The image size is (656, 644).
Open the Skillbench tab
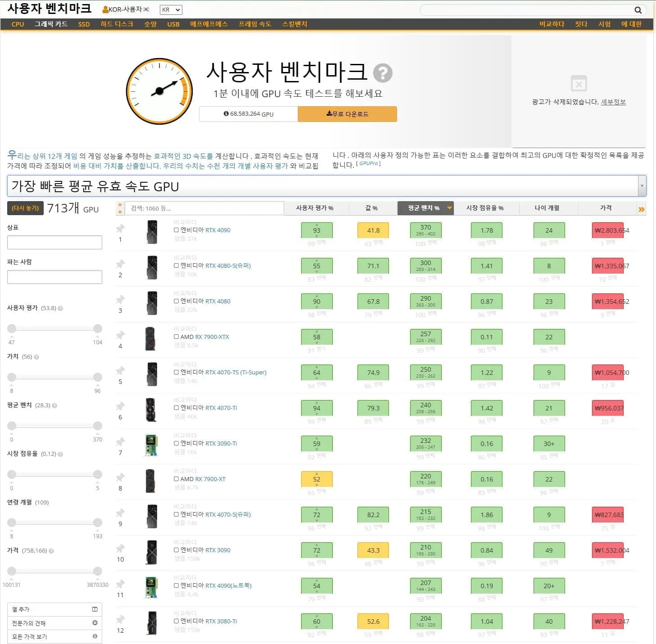point(294,24)
